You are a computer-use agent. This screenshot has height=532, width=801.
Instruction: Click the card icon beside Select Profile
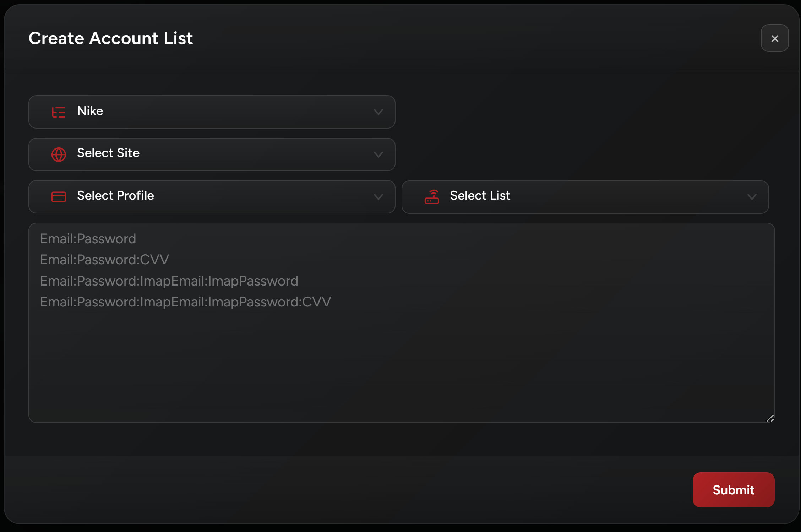[59, 197]
